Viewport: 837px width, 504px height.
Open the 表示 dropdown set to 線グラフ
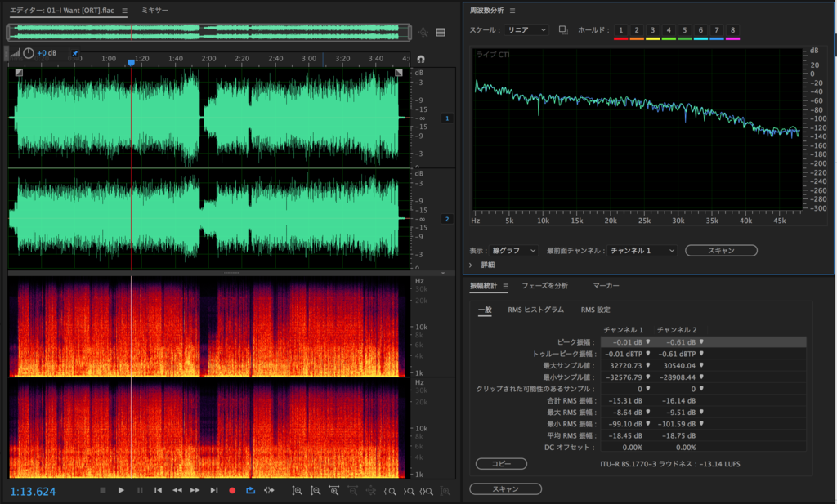point(513,251)
